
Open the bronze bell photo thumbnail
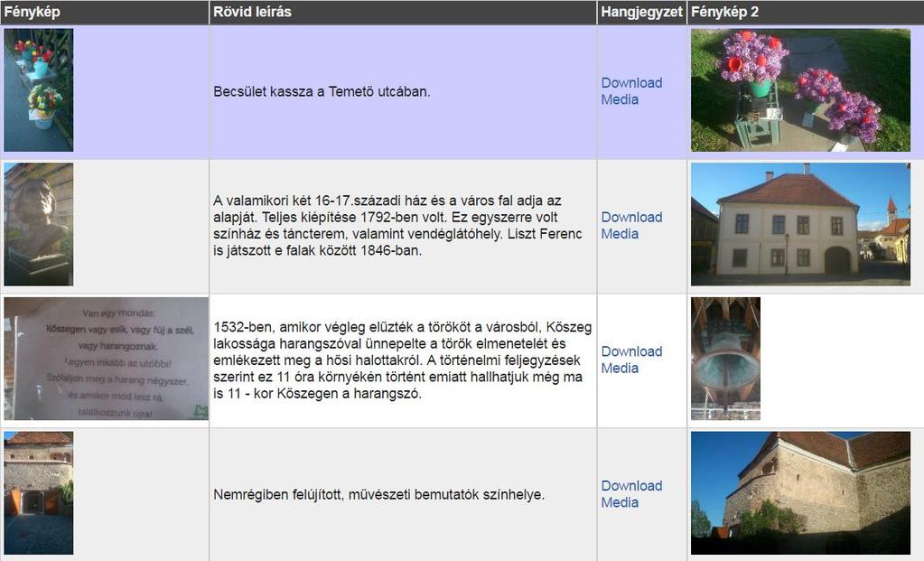[725, 359]
